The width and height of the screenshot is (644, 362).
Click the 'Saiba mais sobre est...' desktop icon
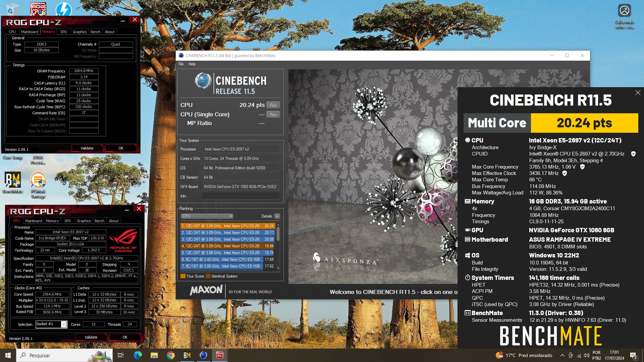tap(624, 16)
